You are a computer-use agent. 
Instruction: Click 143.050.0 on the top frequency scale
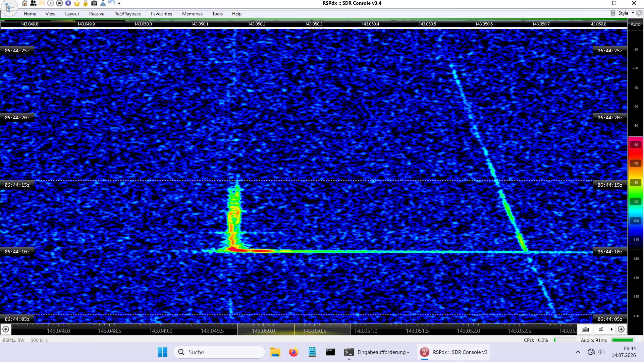click(143, 24)
